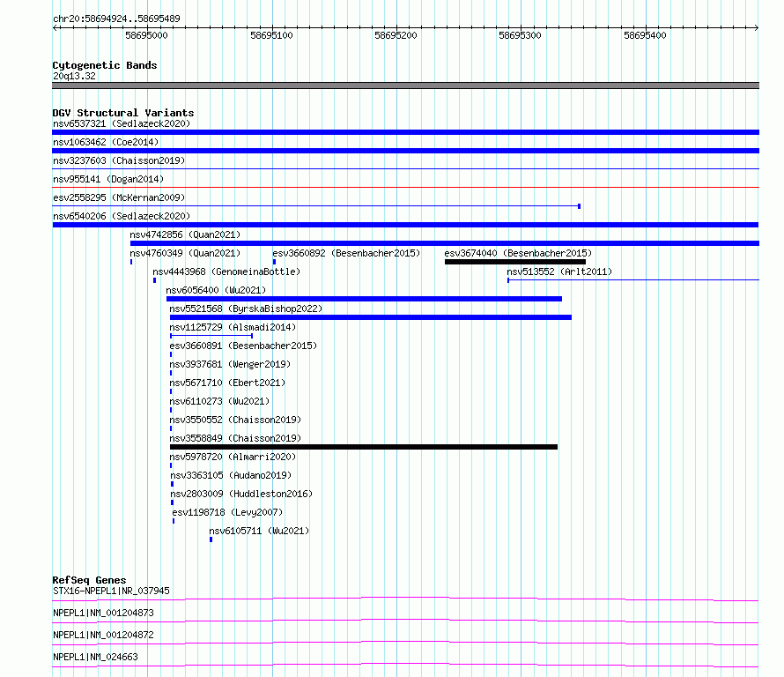Open nsv6105711 (Wu2021) label
The height and width of the screenshot is (677, 784).
259,531
